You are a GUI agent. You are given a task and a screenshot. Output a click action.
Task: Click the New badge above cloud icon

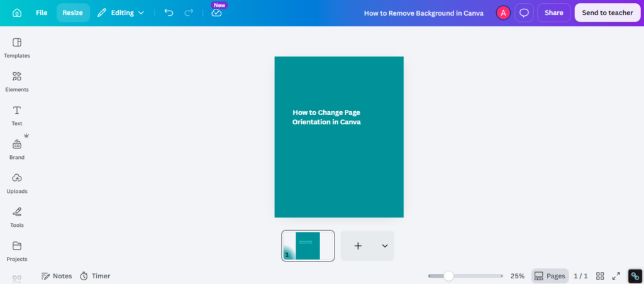click(x=219, y=5)
